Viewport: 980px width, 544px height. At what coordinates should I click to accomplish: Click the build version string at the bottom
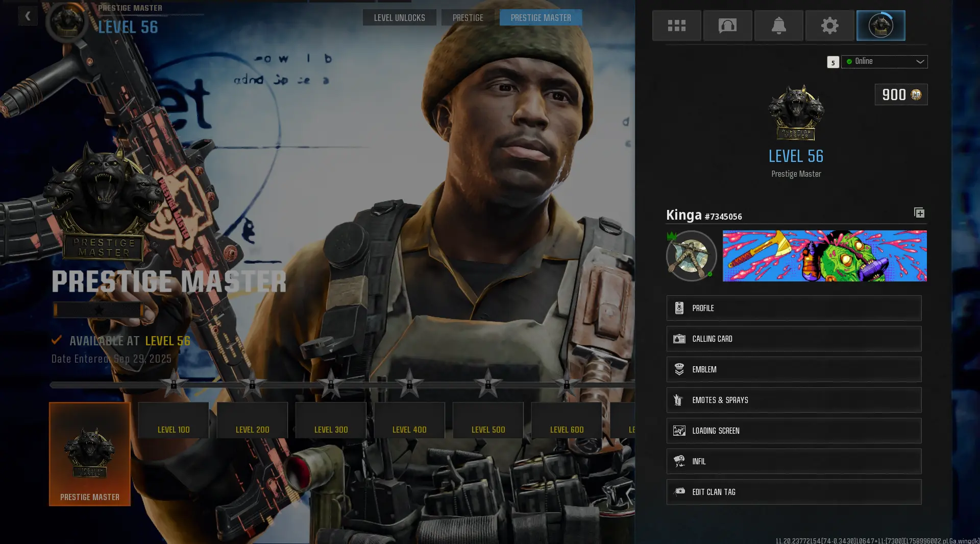coord(877,540)
